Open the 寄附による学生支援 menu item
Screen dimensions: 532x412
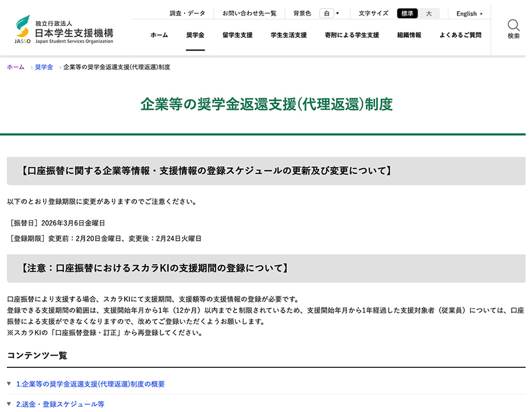point(352,35)
